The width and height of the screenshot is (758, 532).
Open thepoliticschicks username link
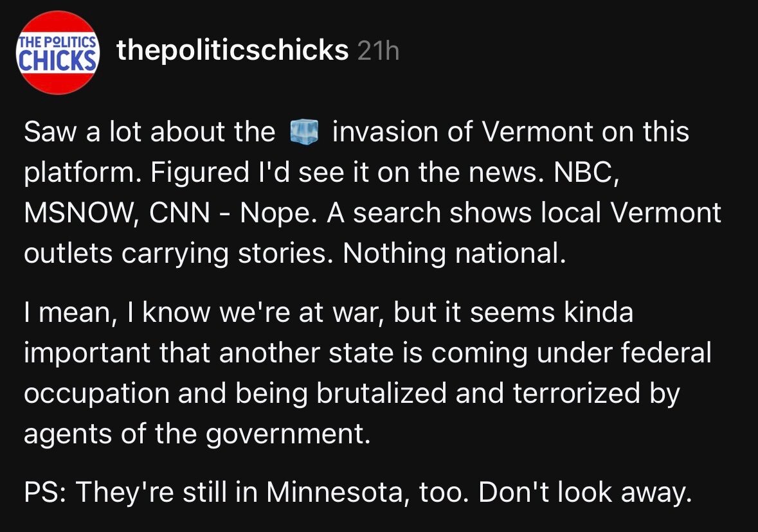tap(232, 49)
